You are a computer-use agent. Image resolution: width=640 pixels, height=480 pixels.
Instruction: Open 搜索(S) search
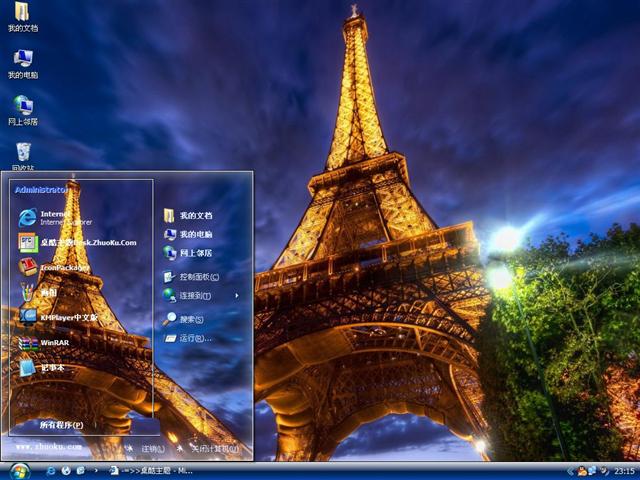(x=183, y=319)
